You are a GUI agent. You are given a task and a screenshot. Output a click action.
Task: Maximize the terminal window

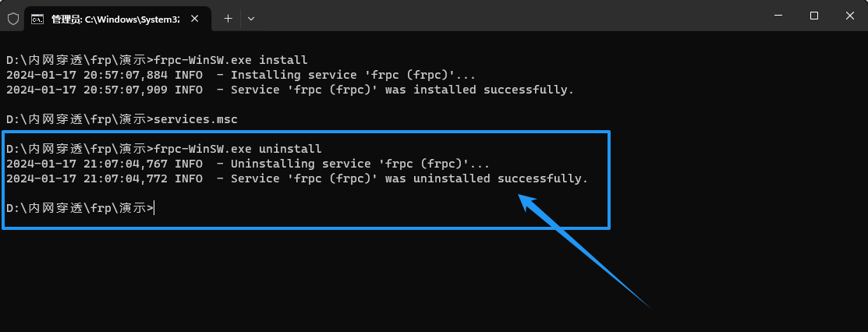813,16
